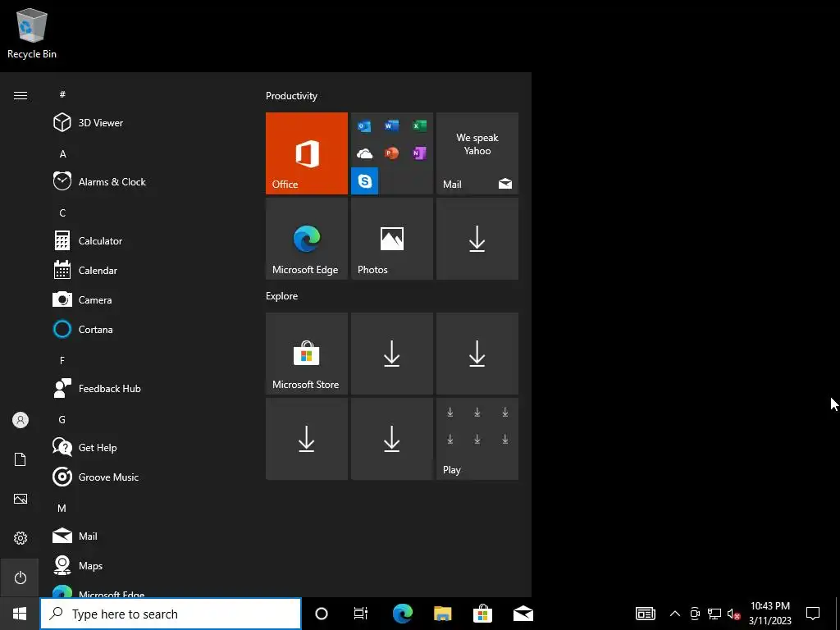Open Microsoft Store from the taskbar
This screenshot has height=630, width=840.
tap(482, 614)
